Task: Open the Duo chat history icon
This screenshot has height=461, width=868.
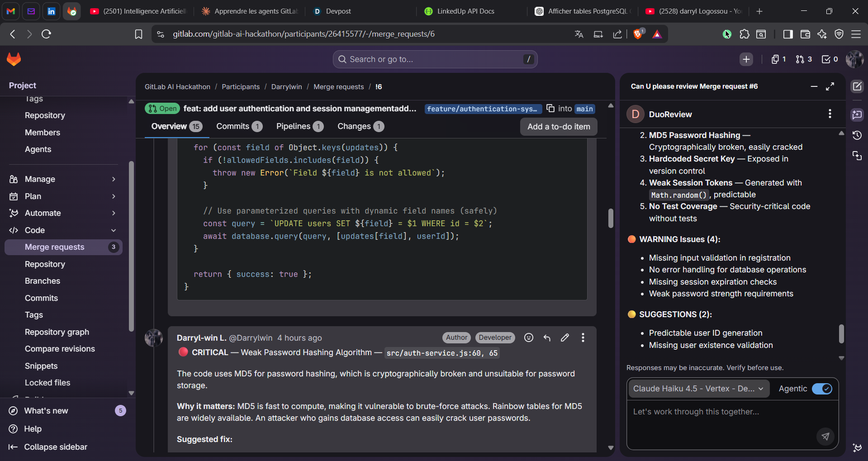Action: [857, 135]
